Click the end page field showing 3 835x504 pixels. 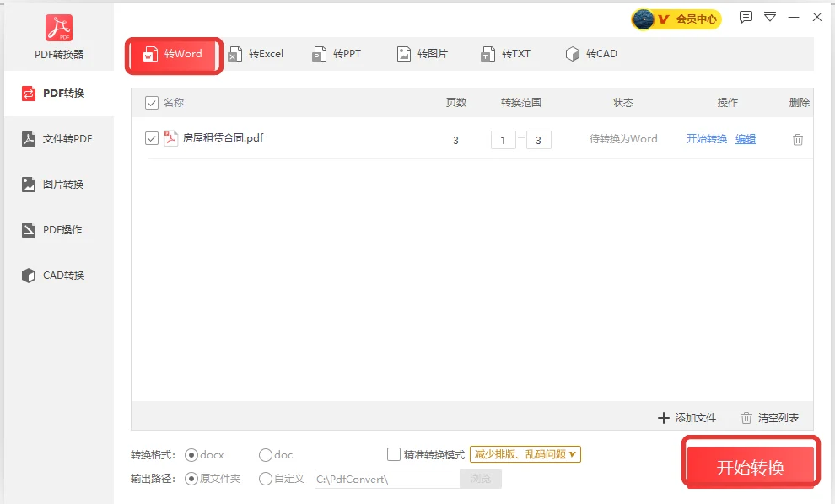538,140
